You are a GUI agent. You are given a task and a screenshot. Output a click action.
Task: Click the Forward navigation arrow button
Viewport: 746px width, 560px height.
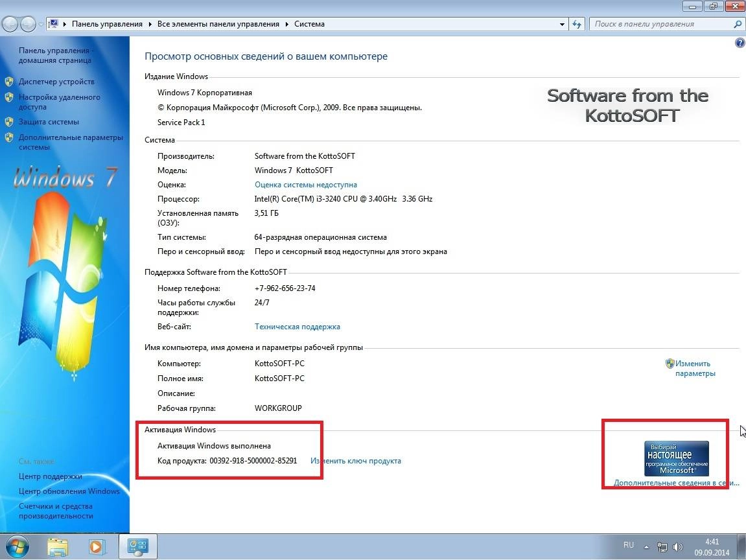[x=28, y=24]
